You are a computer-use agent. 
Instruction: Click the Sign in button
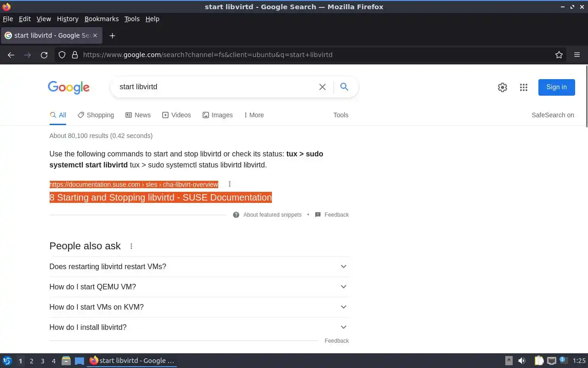(x=557, y=87)
